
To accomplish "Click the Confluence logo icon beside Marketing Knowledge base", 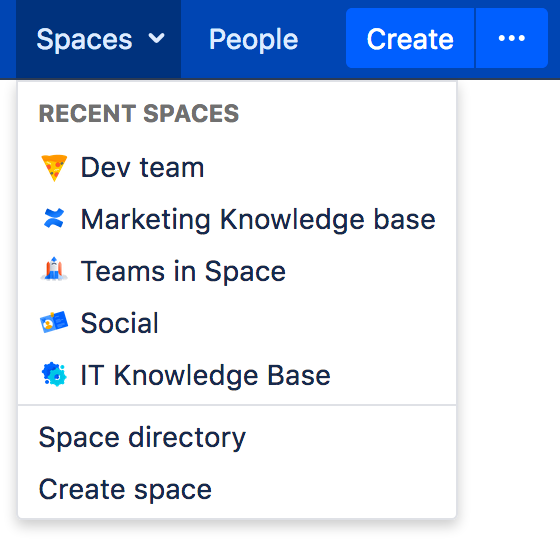I will [x=54, y=218].
